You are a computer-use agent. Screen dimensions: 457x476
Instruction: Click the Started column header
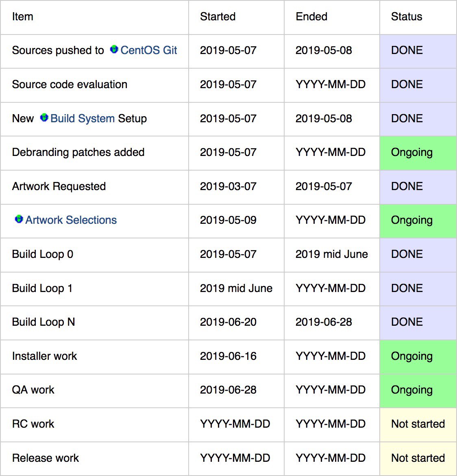coord(218,16)
